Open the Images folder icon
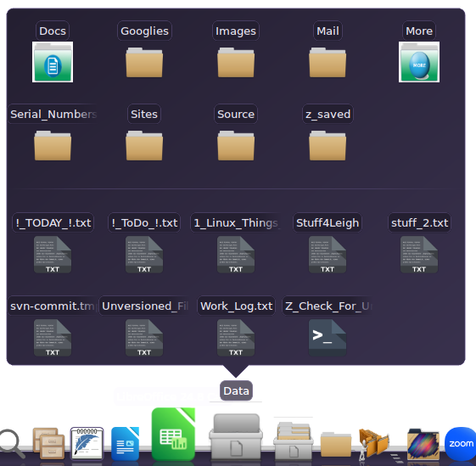476x466 pixels. click(236, 62)
